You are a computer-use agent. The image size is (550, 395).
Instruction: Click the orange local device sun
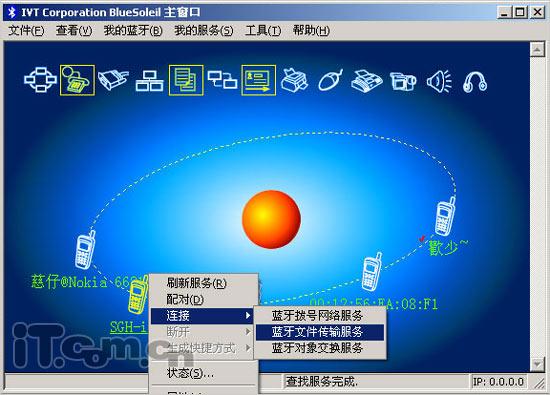271,219
